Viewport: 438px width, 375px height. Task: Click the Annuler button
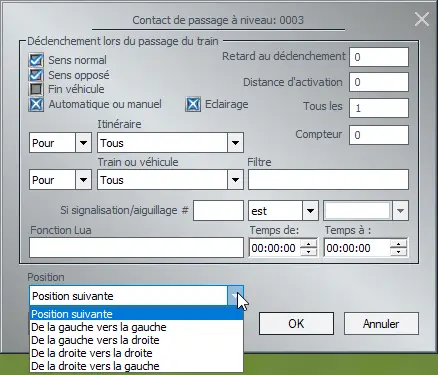tap(381, 323)
